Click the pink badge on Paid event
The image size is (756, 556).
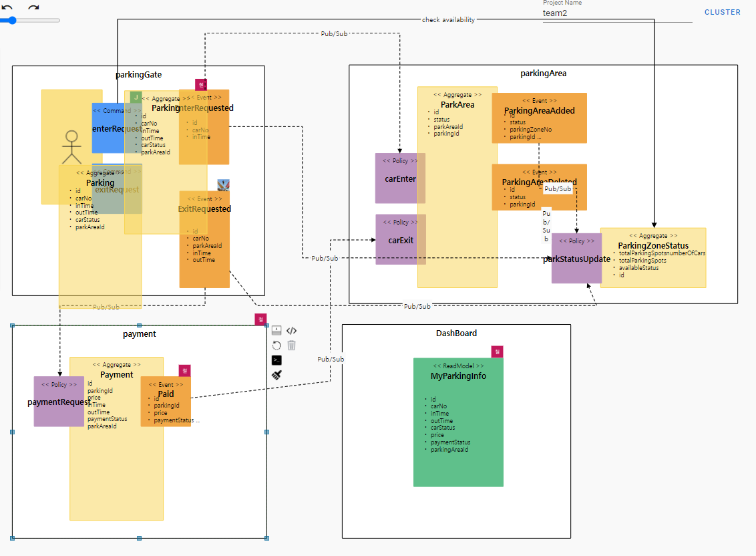(x=185, y=371)
